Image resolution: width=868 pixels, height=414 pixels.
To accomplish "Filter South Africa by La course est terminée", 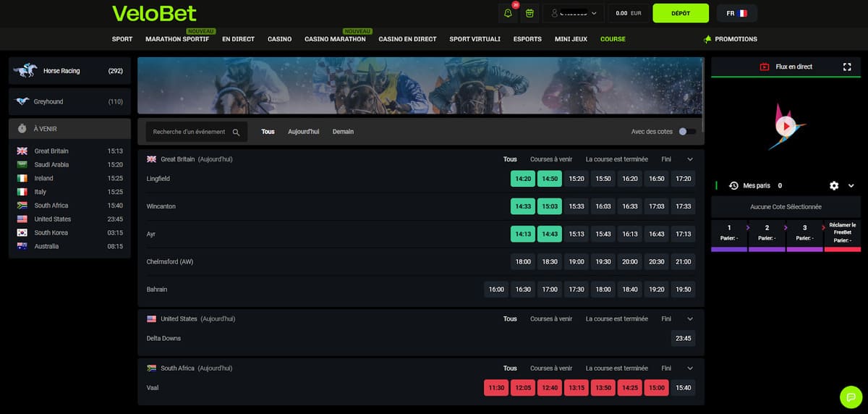I will 617,368.
